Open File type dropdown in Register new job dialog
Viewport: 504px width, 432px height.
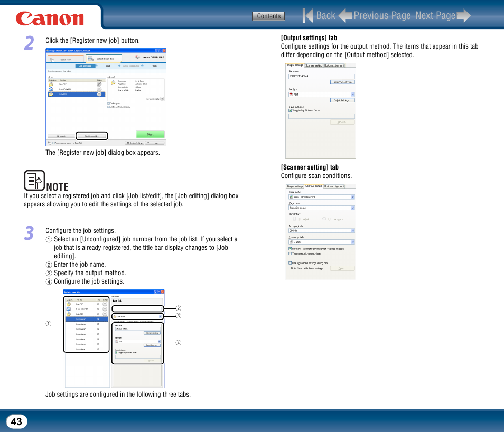(138, 341)
